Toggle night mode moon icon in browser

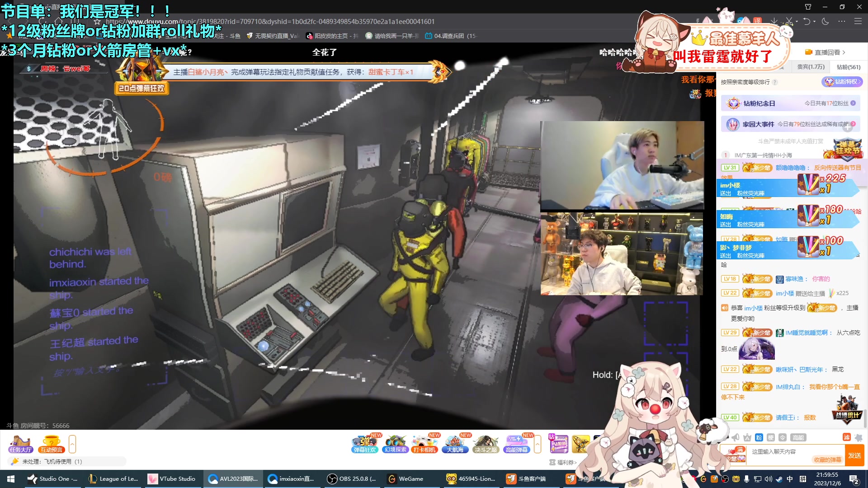coord(826,21)
